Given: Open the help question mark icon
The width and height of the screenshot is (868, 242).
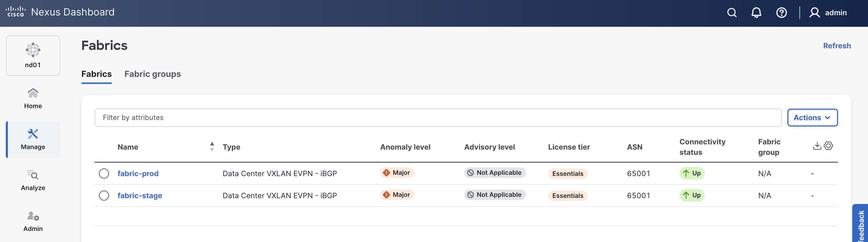Looking at the screenshot, I should [781, 13].
